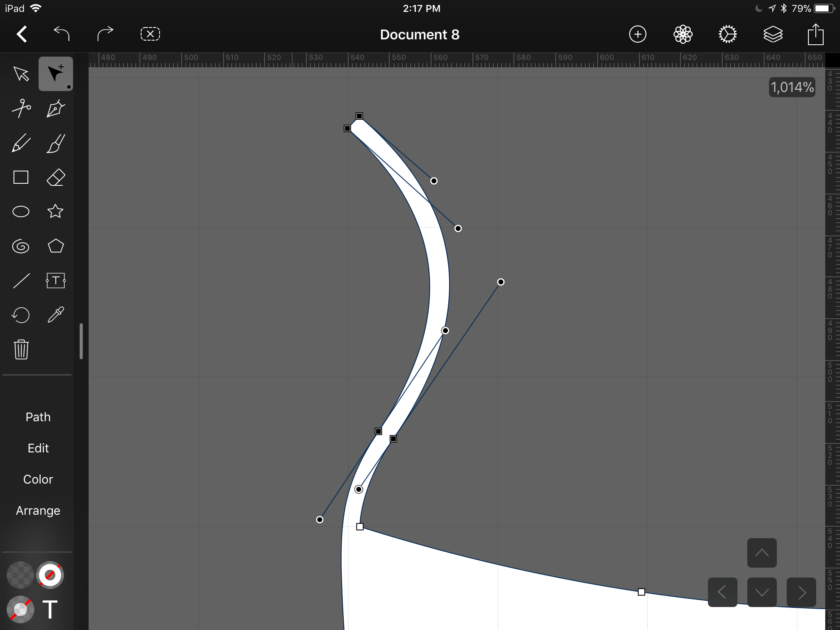The width and height of the screenshot is (840, 630).
Task: Tap the trash delete icon
Action: pos(21,349)
